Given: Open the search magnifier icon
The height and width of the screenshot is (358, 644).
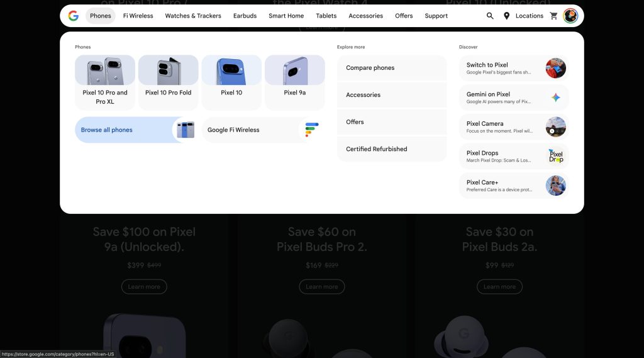Looking at the screenshot, I should click(x=490, y=16).
